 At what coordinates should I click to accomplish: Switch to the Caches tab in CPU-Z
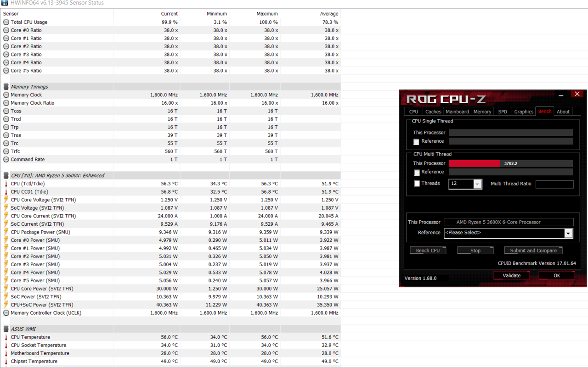[433, 112]
